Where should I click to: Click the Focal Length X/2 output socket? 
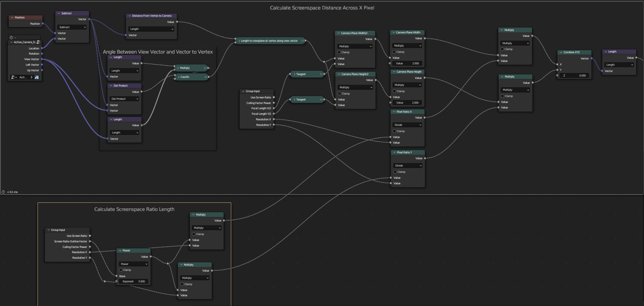[274, 108]
